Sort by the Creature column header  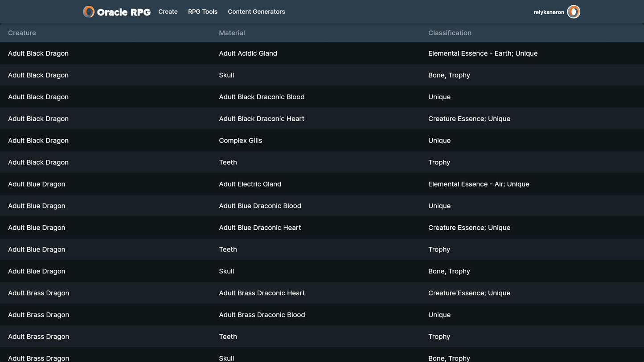point(22,33)
